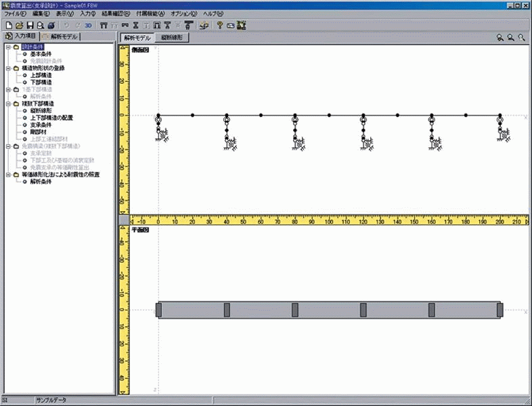532x406 pixels.
Task: Click the Open file folder icon
Action: [x=18, y=25]
